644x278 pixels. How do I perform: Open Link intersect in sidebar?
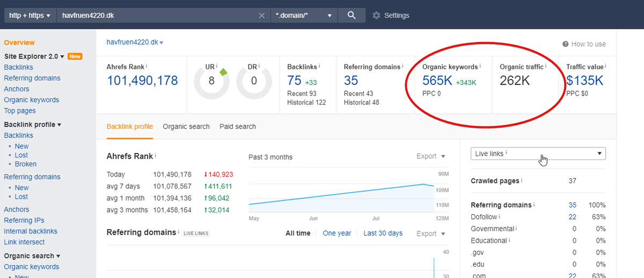click(x=24, y=242)
